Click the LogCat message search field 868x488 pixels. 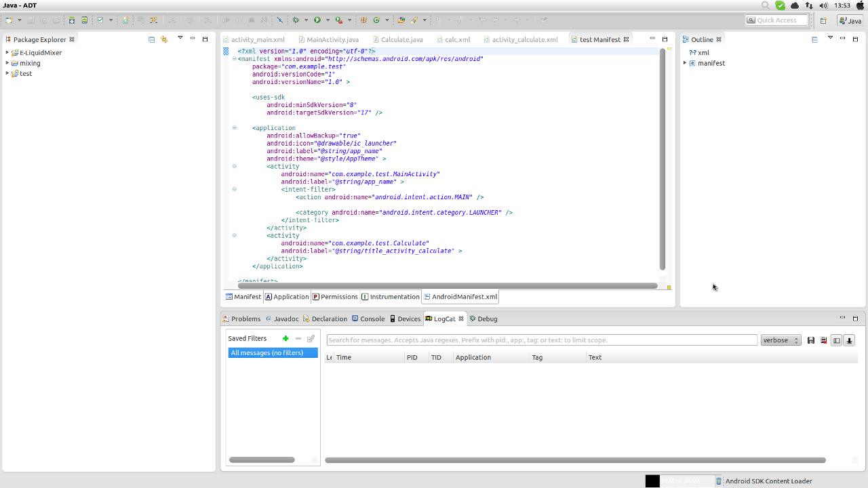pyautogui.click(x=541, y=340)
